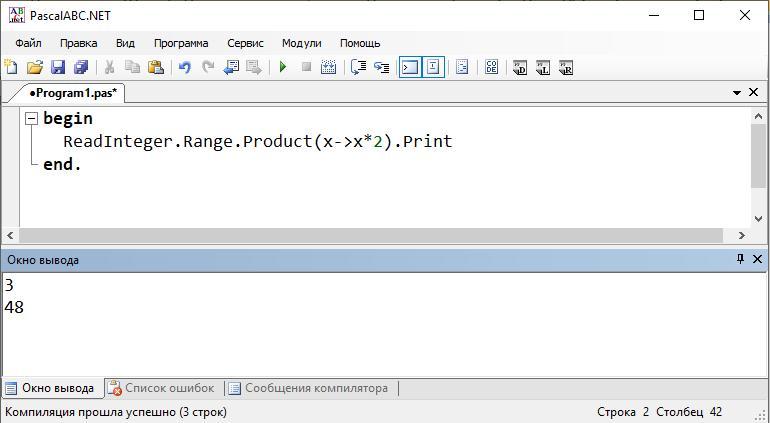Click the CODE templates icon
The height and width of the screenshot is (423, 770).
[491, 67]
